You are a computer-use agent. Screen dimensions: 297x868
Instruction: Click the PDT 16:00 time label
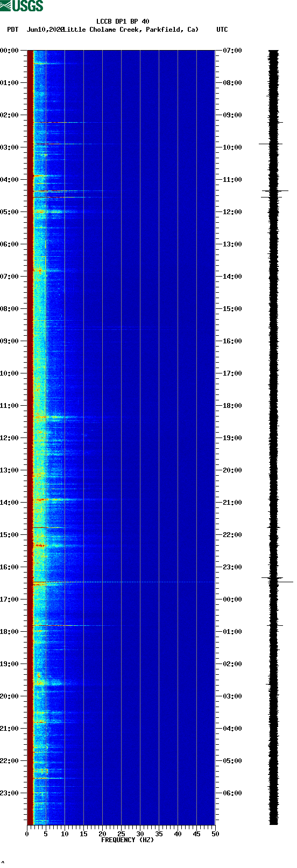10,567
